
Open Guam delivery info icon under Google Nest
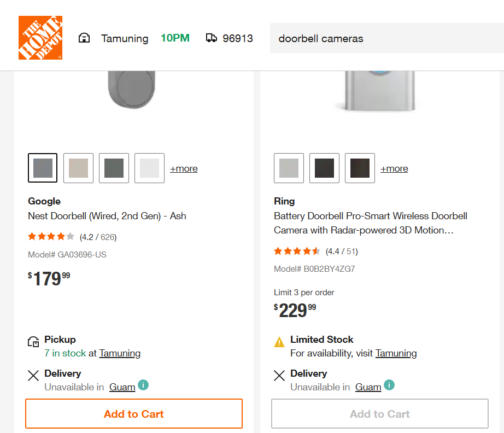(x=143, y=385)
